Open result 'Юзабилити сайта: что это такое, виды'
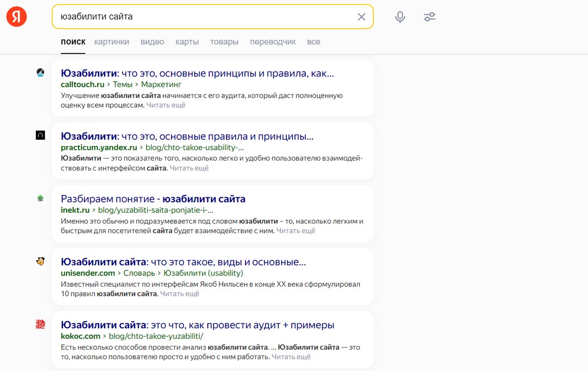Screen dimensions: 588x371 tap(184, 262)
